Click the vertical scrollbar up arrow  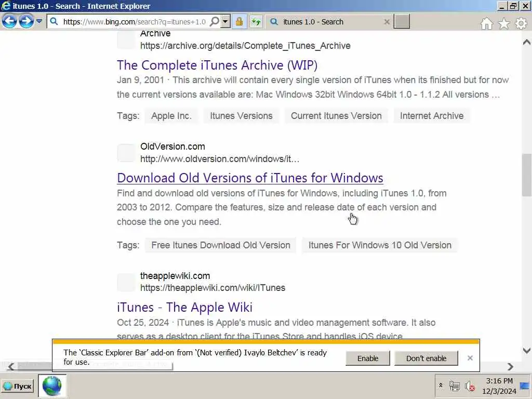(527, 42)
